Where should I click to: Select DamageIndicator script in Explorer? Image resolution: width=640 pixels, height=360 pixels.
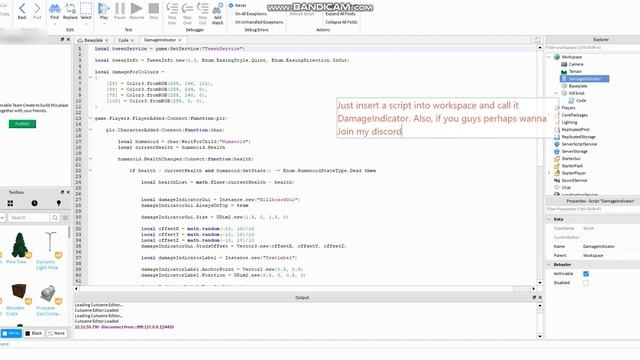pos(584,79)
